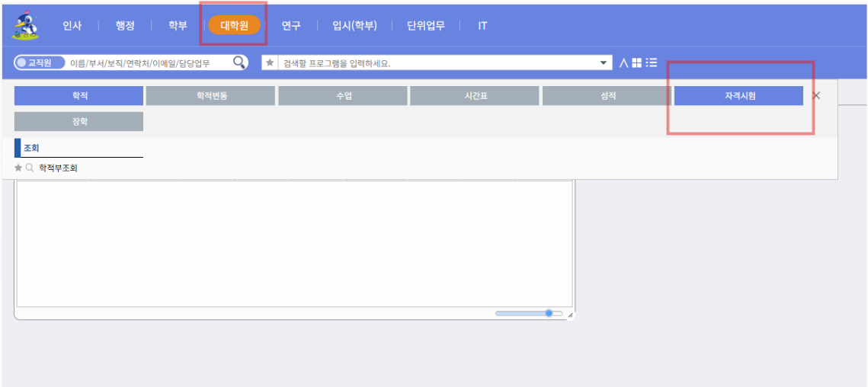Switch to list view icon

click(652, 62)
